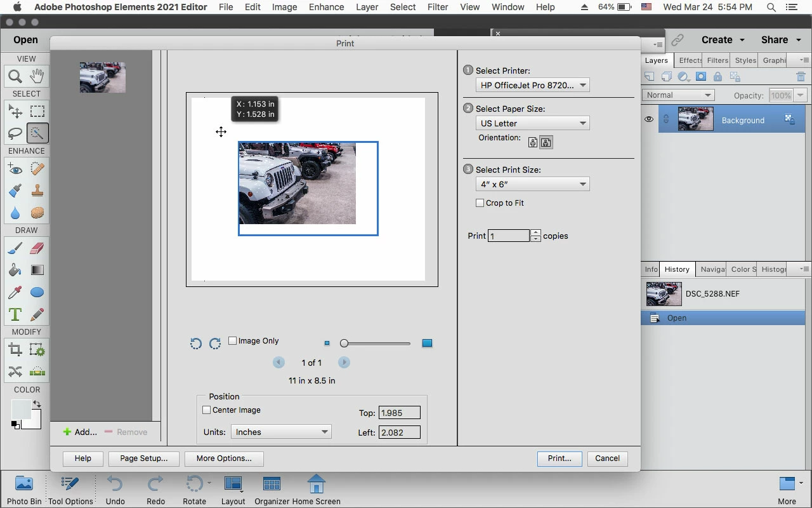Image resolution: width=812 pixels, height=508 pixels.
Task: Reset default foreground and background colors
Action: pos(15,425)
